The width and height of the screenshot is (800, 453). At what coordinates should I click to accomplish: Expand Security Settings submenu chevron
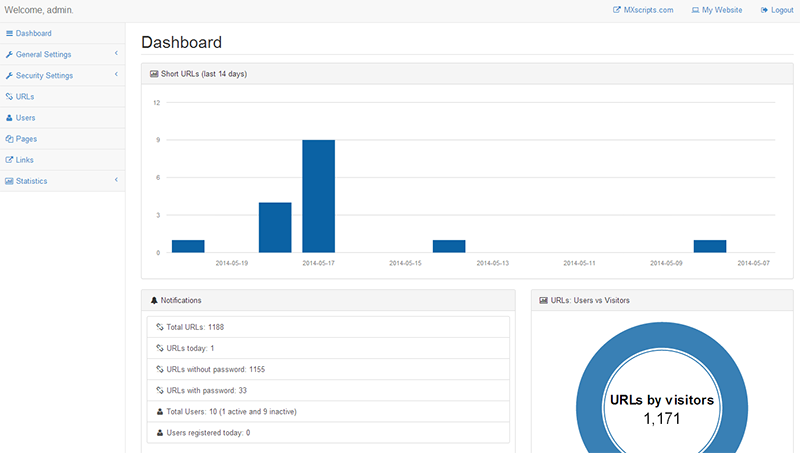point(116,74)
